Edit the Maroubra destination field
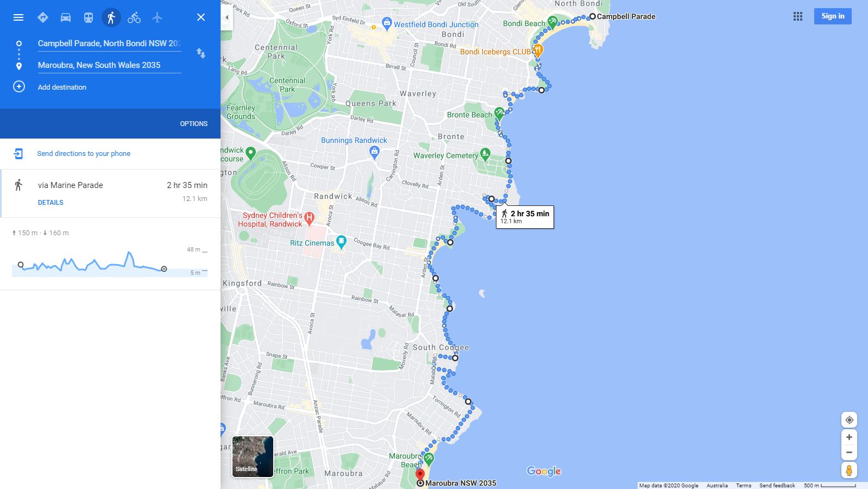Image resolution: width=868 pixels, height=489 pixels. (x=109, y=65)
